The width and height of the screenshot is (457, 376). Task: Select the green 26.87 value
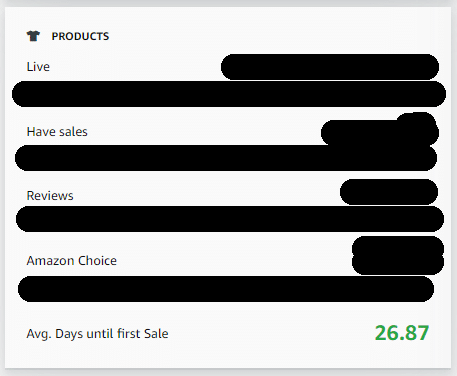[x=402, y=333]
